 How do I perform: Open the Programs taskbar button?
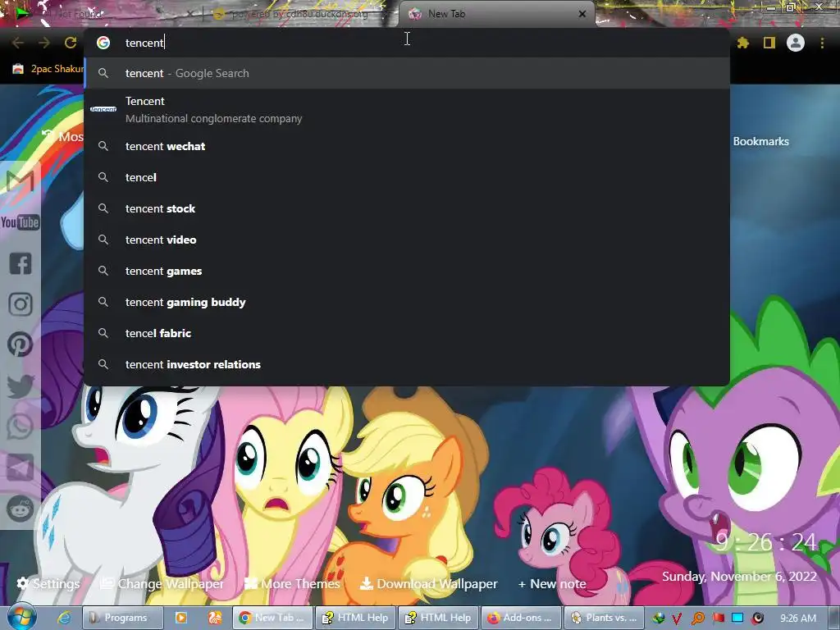click(123, 618)
